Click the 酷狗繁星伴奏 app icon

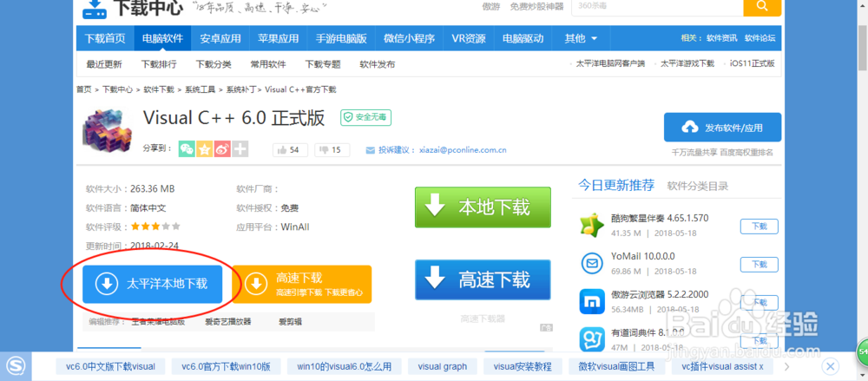click(591, 225)
